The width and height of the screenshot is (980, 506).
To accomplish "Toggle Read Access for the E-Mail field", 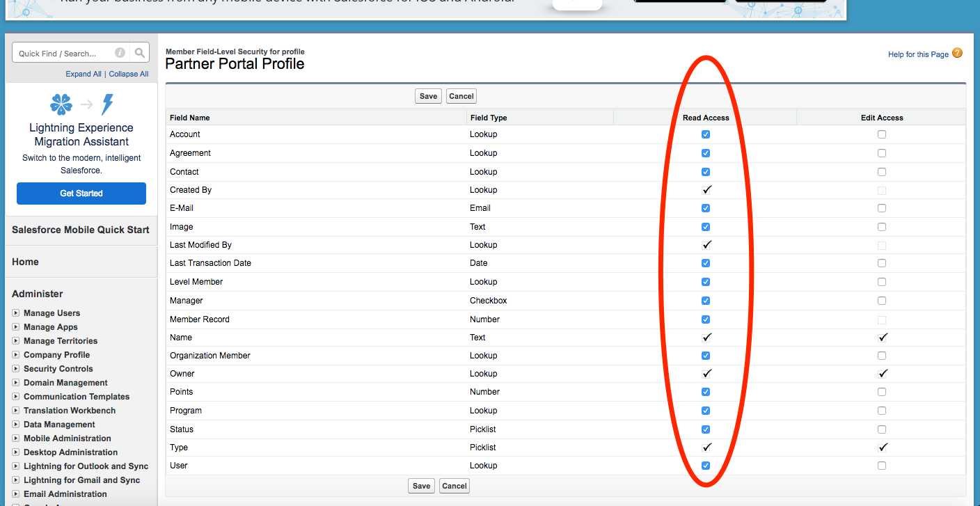I will 706,208.
